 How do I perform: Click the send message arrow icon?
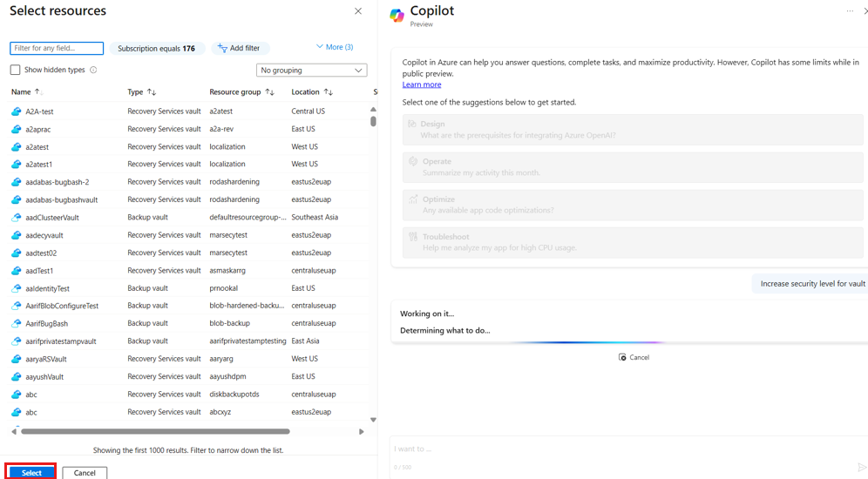tap(862, 468)
